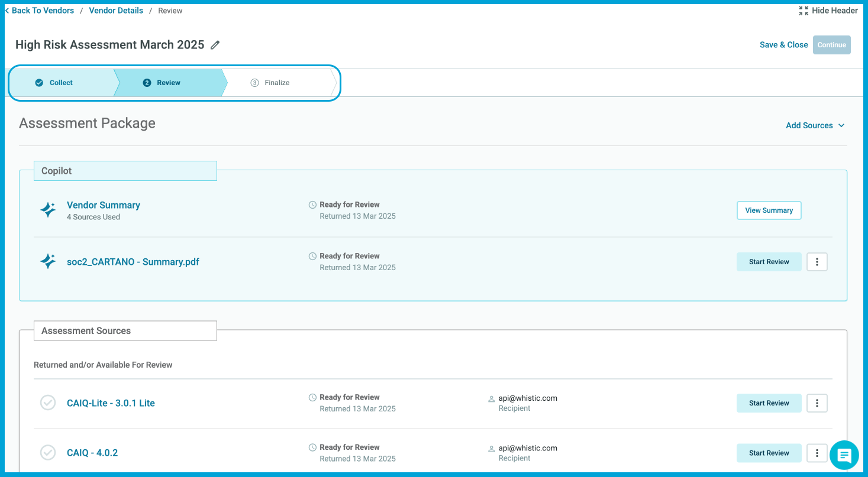Select the Review step in the progress bar

click(x=162, y=83)
